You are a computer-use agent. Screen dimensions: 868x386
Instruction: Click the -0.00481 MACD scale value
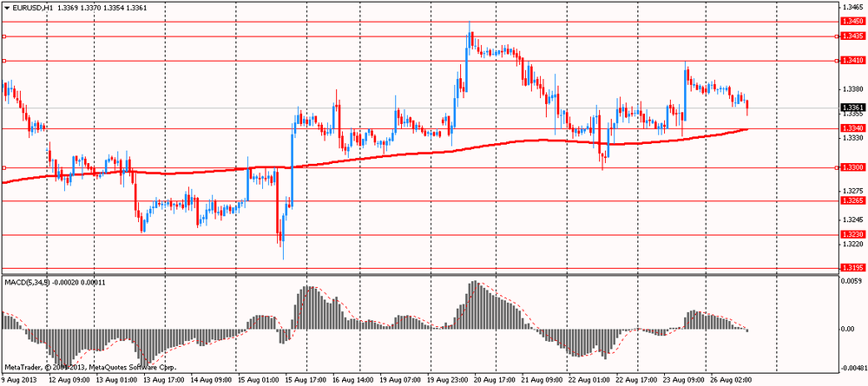852,367
